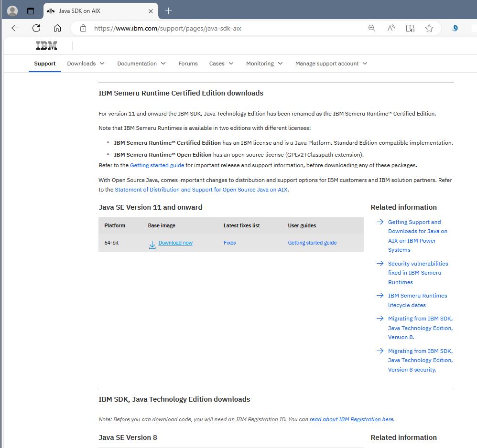View site information lock icon

point(83,28)
